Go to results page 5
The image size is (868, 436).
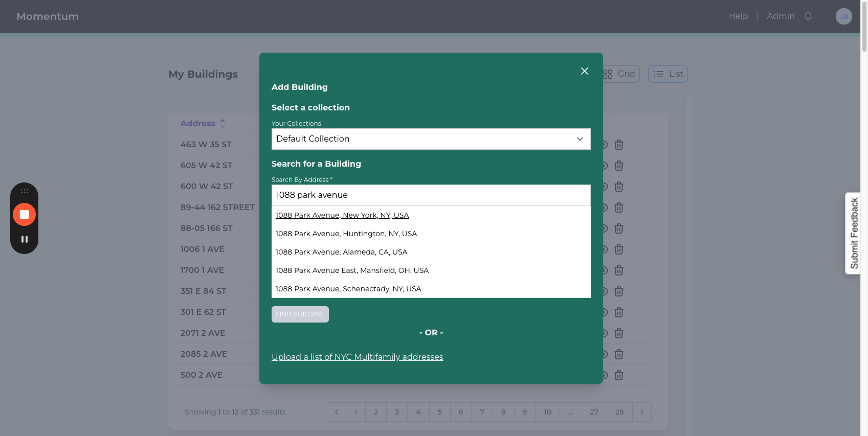coord(439,412)
